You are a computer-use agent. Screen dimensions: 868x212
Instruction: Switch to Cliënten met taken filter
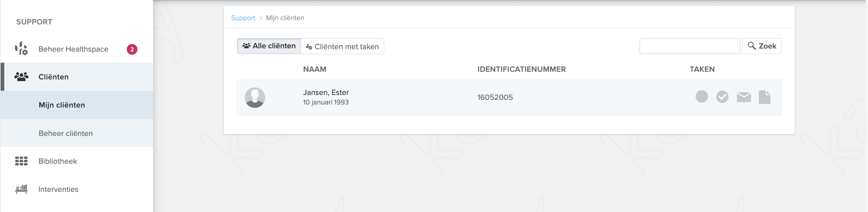tap(342, 46)
